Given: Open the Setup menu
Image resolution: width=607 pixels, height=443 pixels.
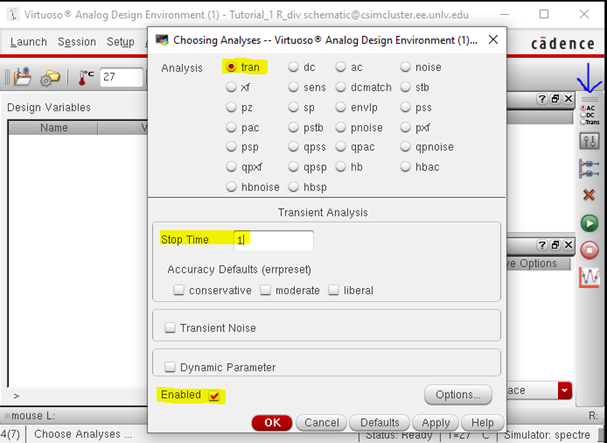Looking at the screenshot, I should coord(120,42).
